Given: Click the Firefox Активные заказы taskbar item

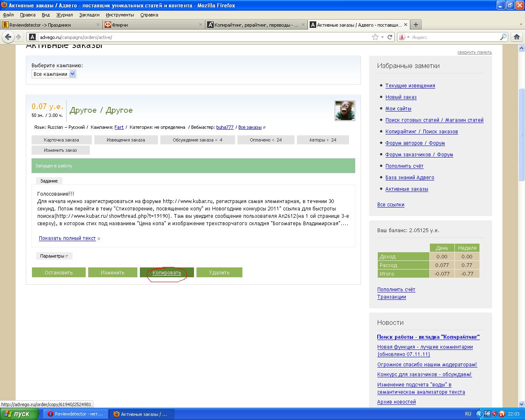Looking at the screenshot, I should 142,414.
